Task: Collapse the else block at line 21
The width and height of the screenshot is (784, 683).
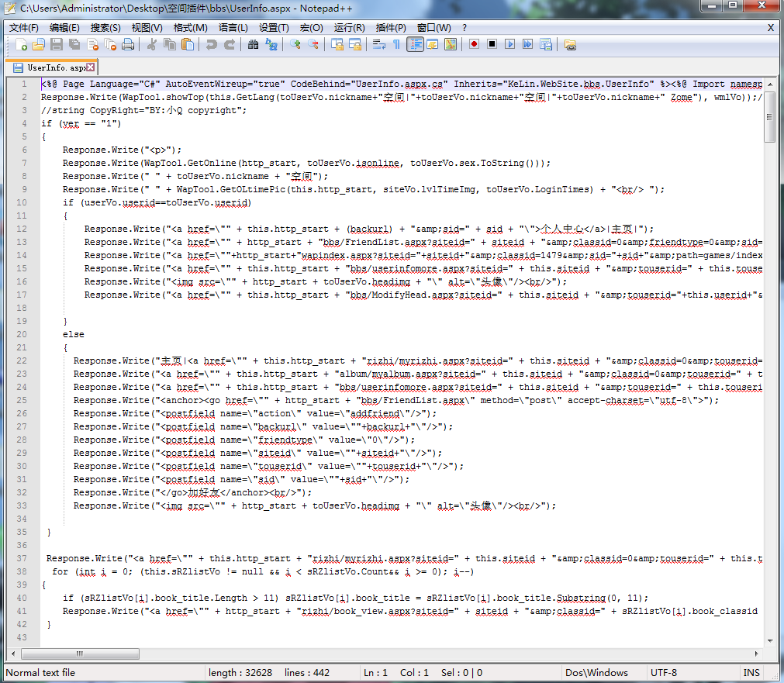Action: [x=34, y=347]
